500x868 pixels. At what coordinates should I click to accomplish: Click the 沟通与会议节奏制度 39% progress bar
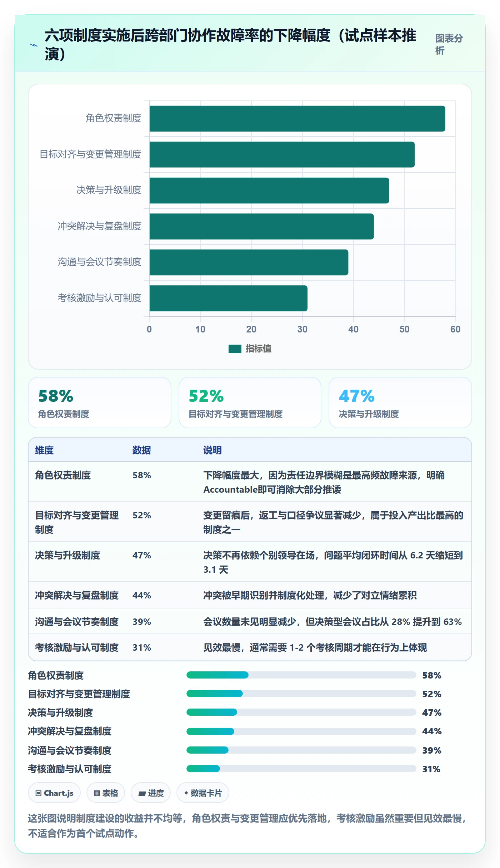[301, 750]
